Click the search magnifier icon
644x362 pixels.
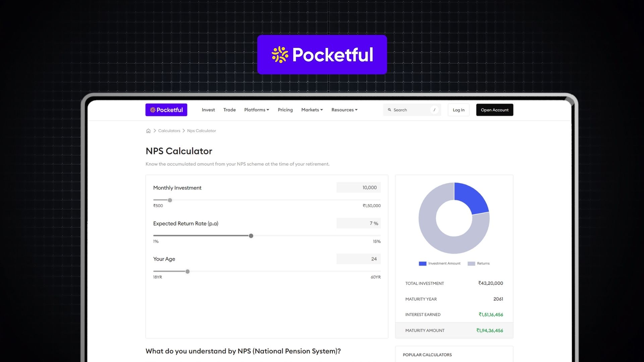coord(389,110)
